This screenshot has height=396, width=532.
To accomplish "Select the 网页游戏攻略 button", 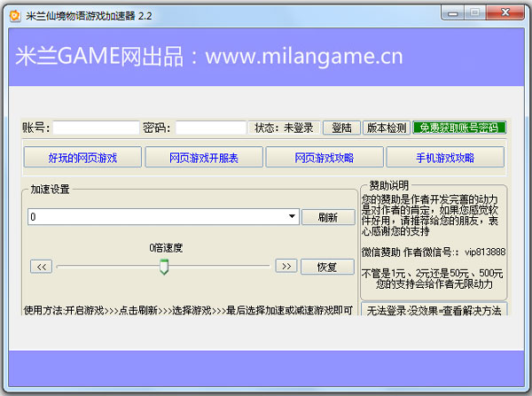I will pos(324,158).
